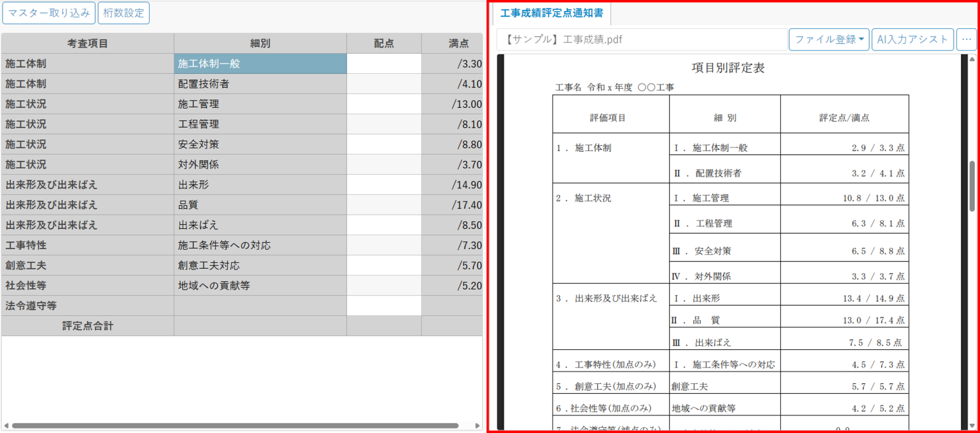Open the three-dot more options menu

pyautogui.click(x=966, y=40)
